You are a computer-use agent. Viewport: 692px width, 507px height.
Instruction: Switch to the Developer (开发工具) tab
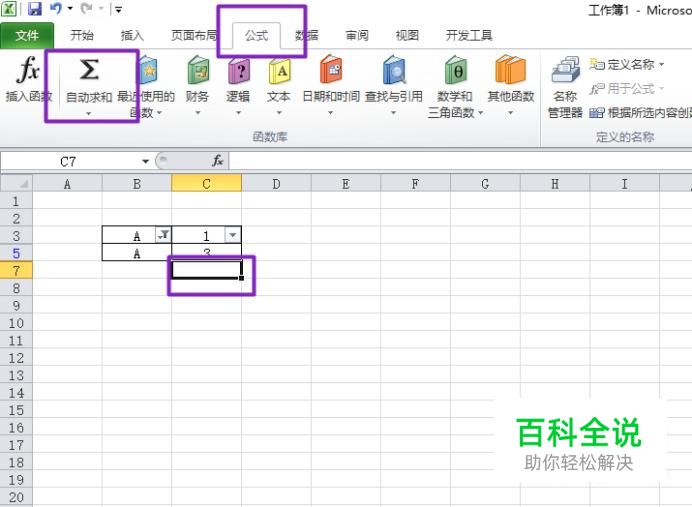(469, 35)
